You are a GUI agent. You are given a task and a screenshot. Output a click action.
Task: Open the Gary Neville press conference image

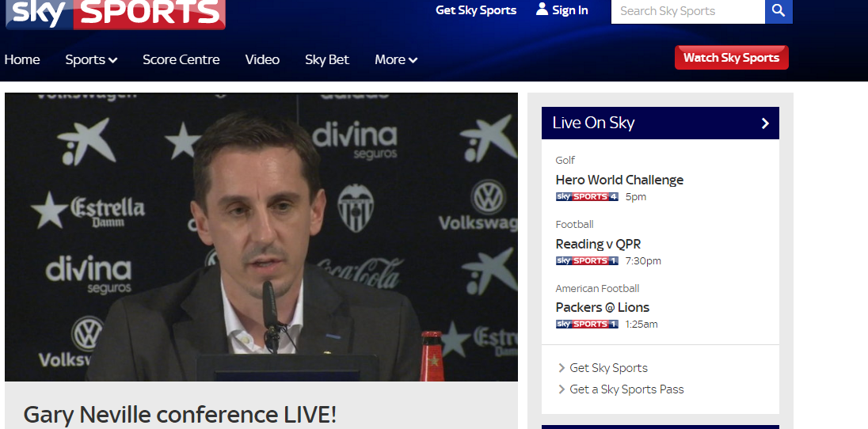[261, 237]
